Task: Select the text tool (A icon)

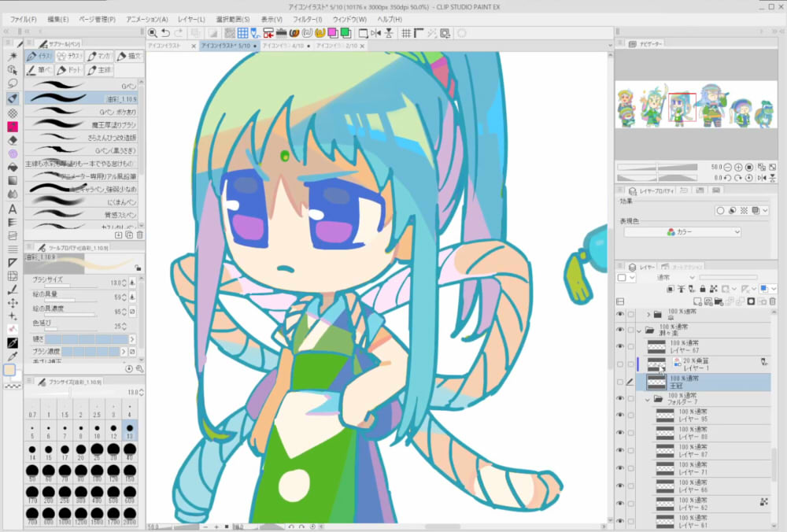Action: (x=13, y=209)
